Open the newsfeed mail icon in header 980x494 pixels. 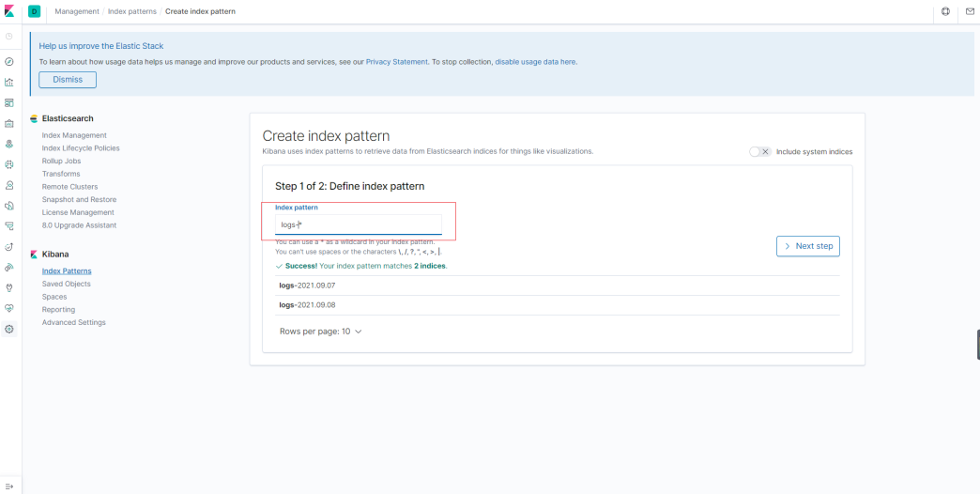point(970,11)
